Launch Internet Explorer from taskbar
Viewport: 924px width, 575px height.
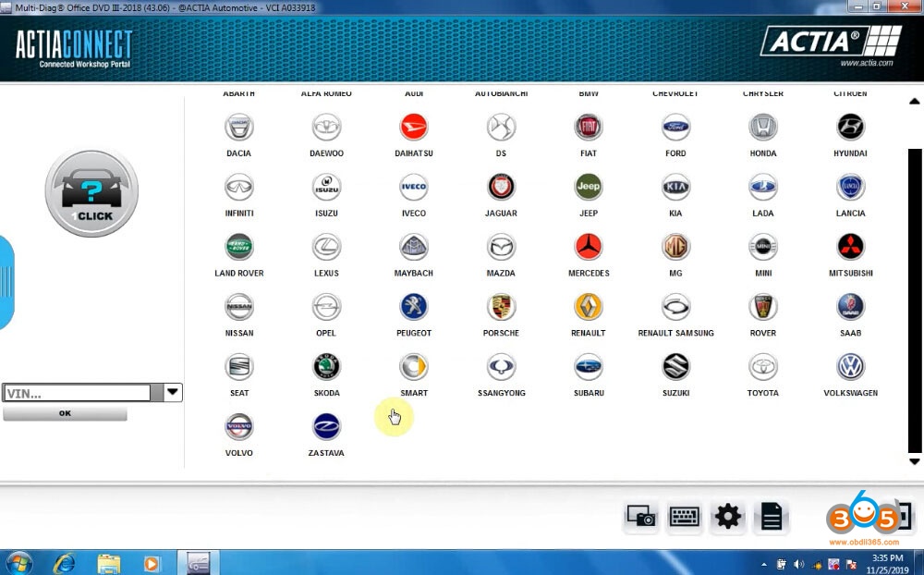pos(64,564)
